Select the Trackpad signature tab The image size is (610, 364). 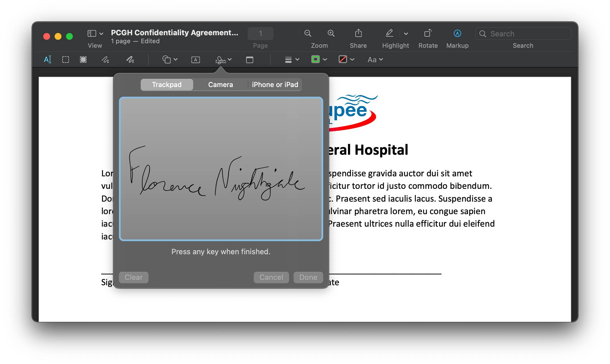click(x=166, y=84)
